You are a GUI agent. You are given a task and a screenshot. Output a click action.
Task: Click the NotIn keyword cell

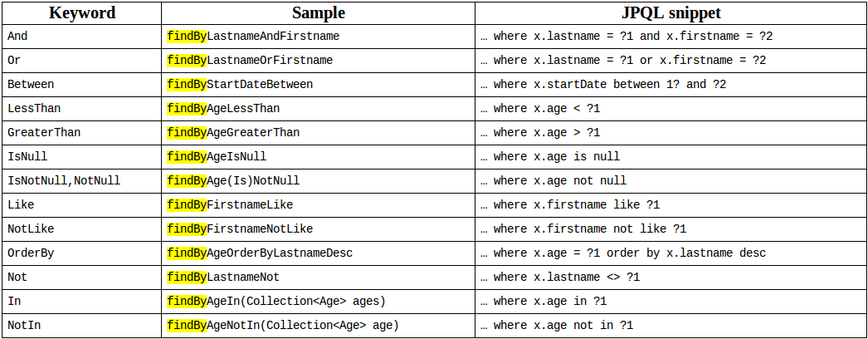click(82, 326)
